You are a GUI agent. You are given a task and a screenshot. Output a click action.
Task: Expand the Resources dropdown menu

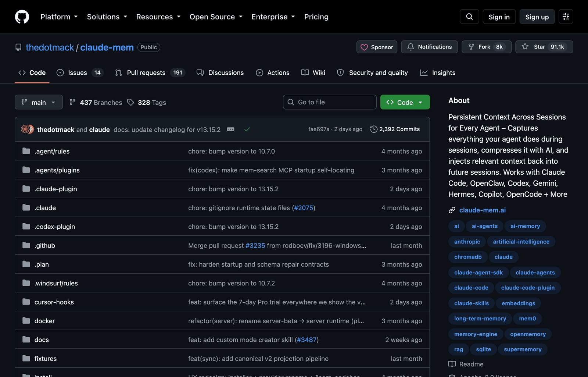pos(158,17)
